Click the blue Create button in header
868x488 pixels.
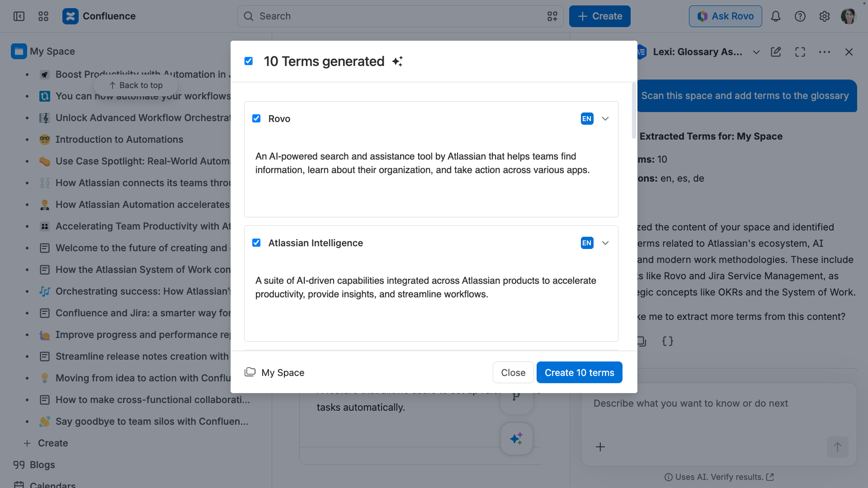tap(599, 16)
